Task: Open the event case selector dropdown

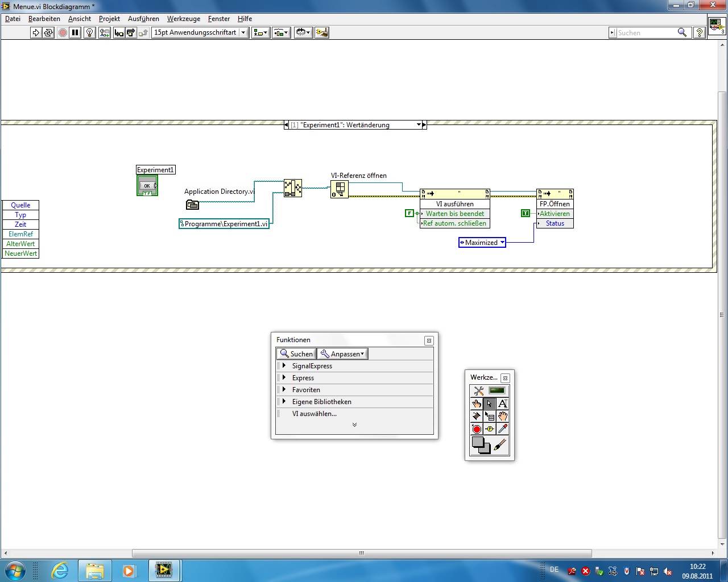Action: 419,125
